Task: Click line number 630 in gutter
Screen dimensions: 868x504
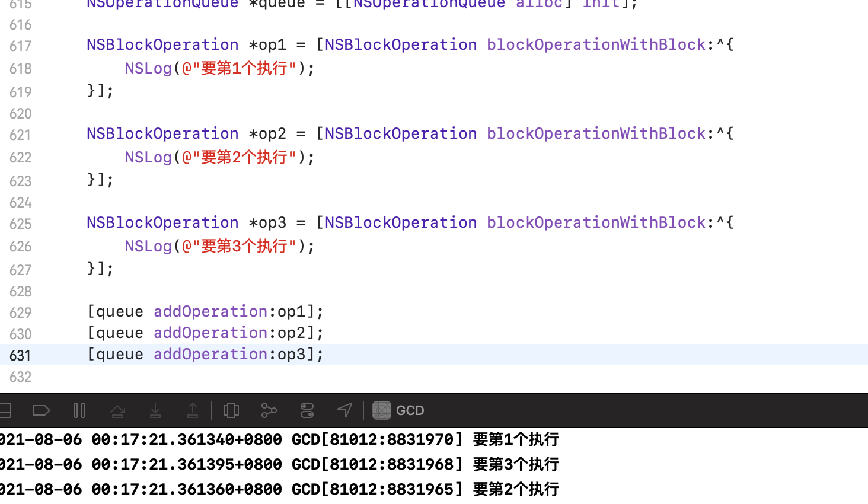Action: [x=20, y=334]
